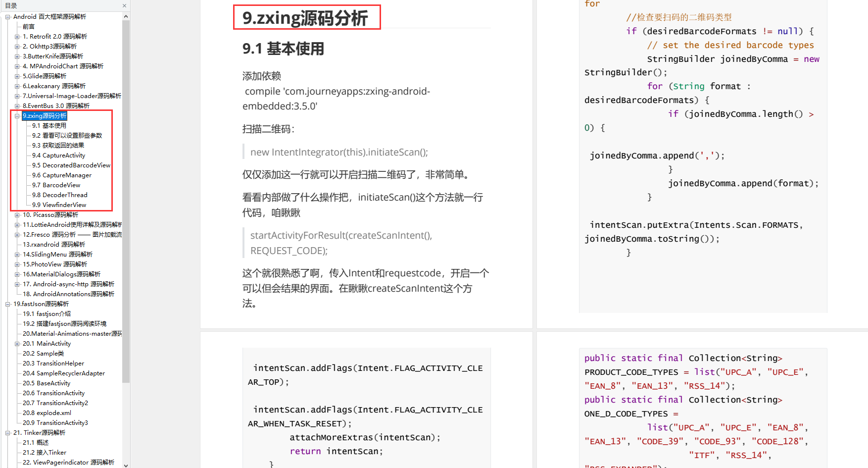Go to 5.Glide源码解析 bookmark

(x=45, y=76)
